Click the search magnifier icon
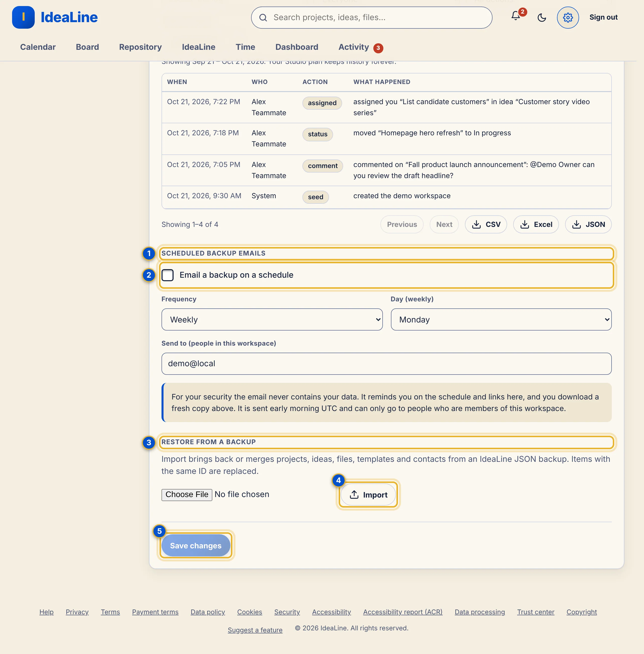The width and height of the screenshot is (644, 654). [x=263, y=18]
